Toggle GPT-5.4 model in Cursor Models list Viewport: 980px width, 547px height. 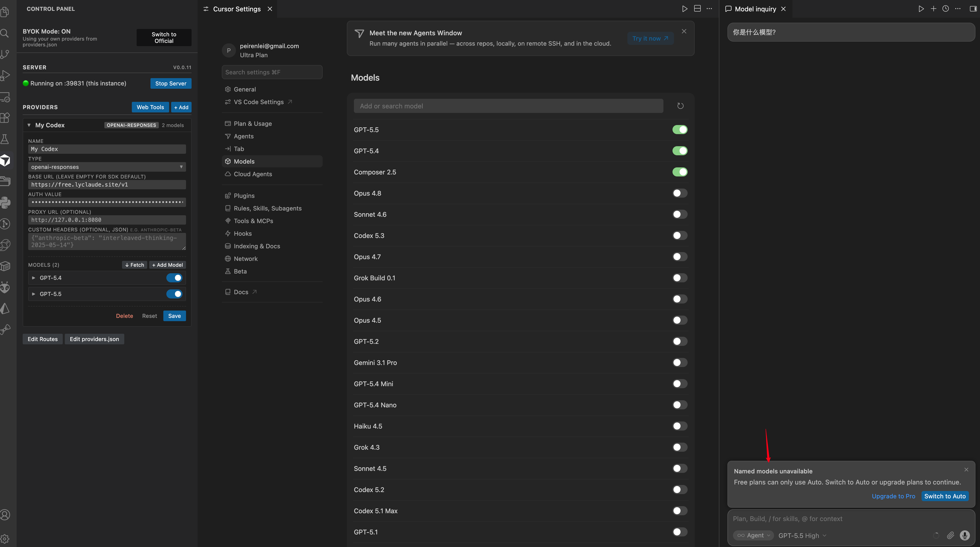tap(680, 151)
